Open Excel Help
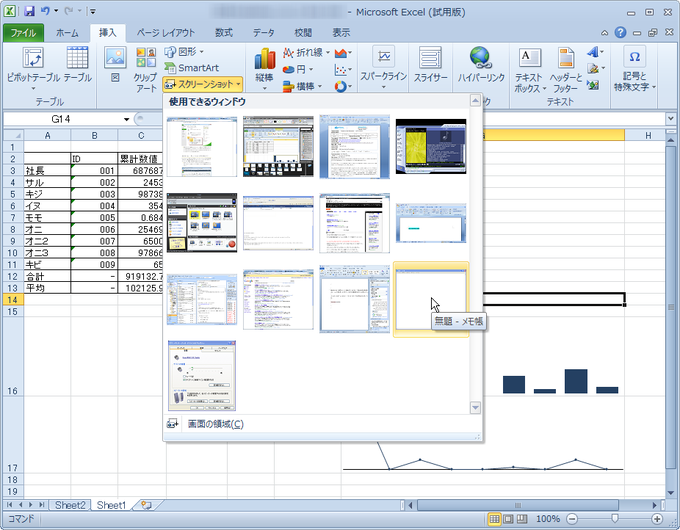680x530 pixels. point(621,32)
